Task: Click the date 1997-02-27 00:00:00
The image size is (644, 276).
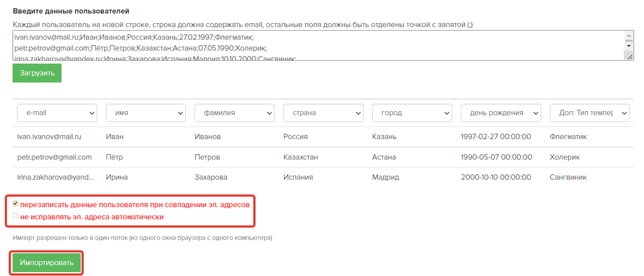Action: 496,137
